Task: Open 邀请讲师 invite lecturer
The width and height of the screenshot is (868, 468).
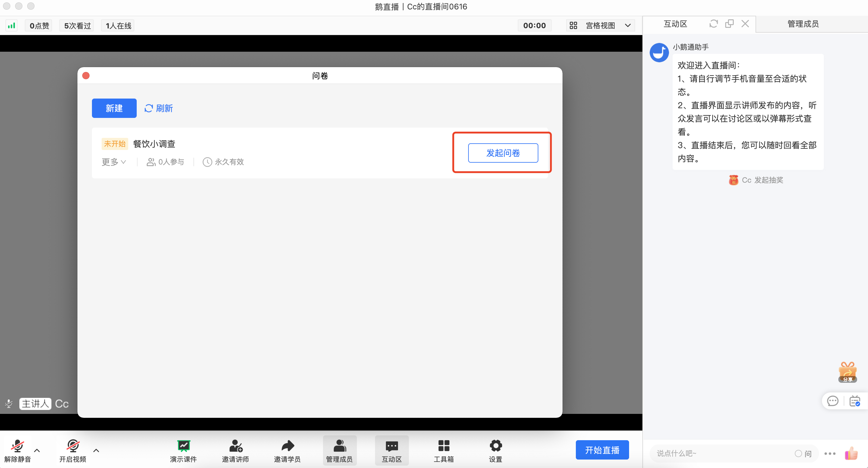Action: pyautogui.click(x=236, y=451)
